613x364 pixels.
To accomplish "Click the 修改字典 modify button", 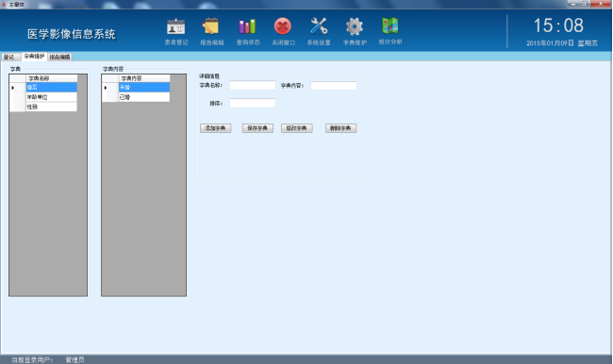I will click(x=297, y=128).
